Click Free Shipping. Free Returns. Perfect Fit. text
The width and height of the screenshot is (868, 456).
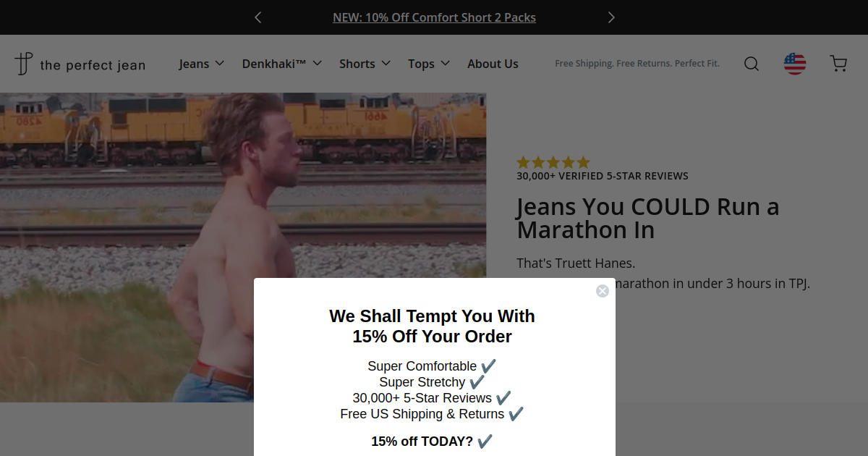pos(637,64)
